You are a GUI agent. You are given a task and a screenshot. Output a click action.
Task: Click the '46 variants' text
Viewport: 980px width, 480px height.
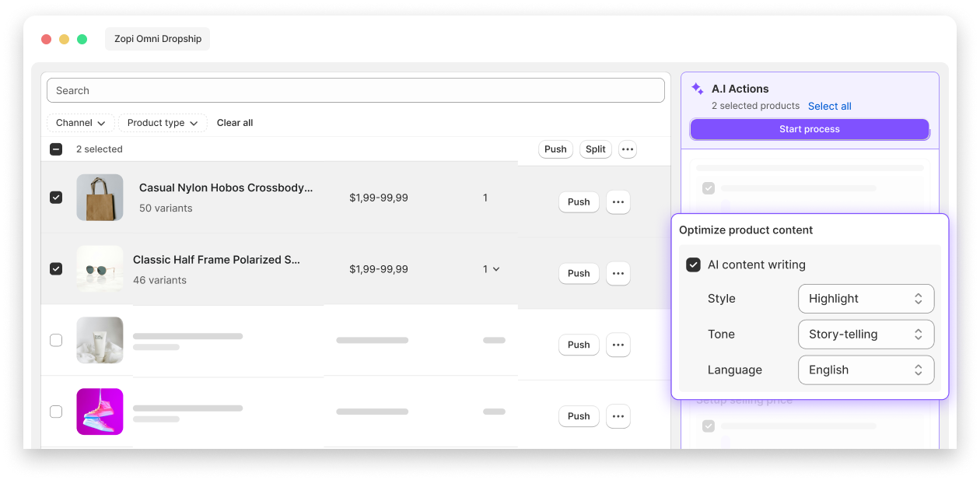point(159,280)
